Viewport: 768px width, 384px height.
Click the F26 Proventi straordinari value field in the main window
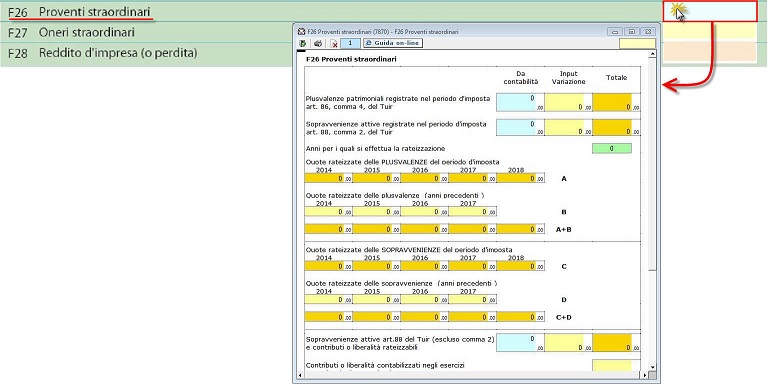(x=710, y=12)
